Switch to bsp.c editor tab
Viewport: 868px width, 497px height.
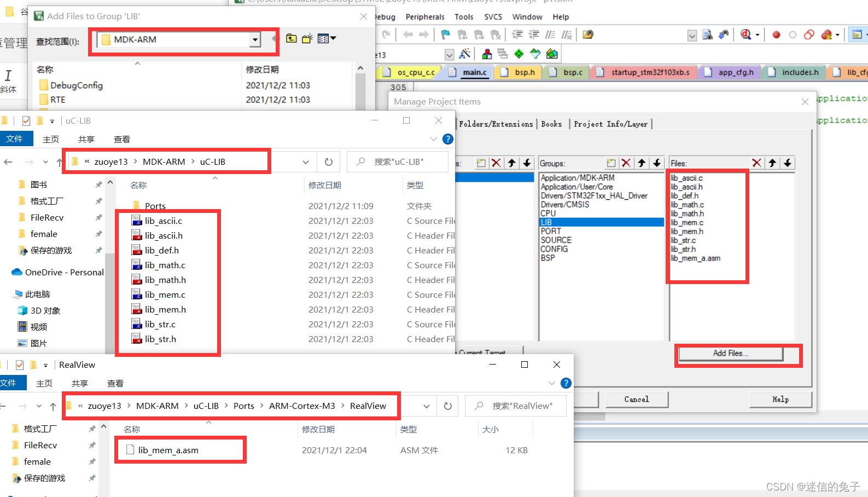coord(567,72)
